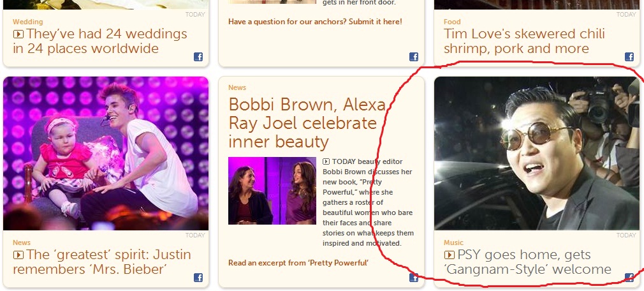Click video icon beside 'greatest' spirit headline

click(x=18, y=255)
